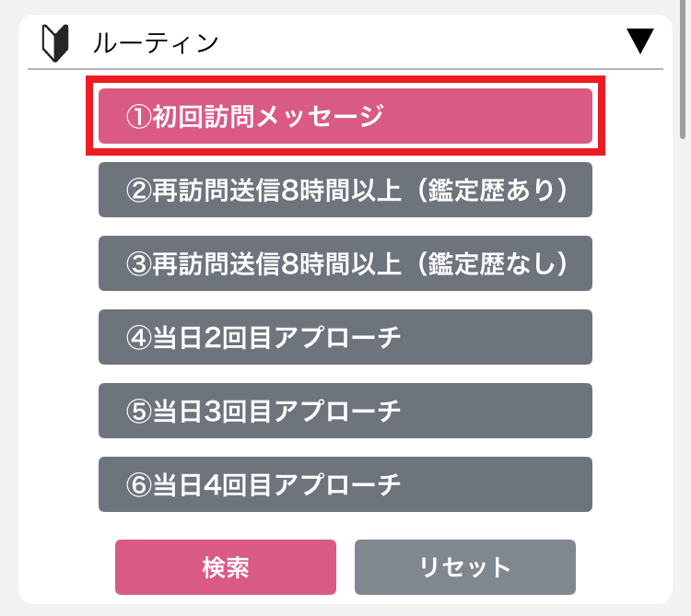
Task: Select the ①初回訪問メッセージ routine
Action: (x=345, y=116)
